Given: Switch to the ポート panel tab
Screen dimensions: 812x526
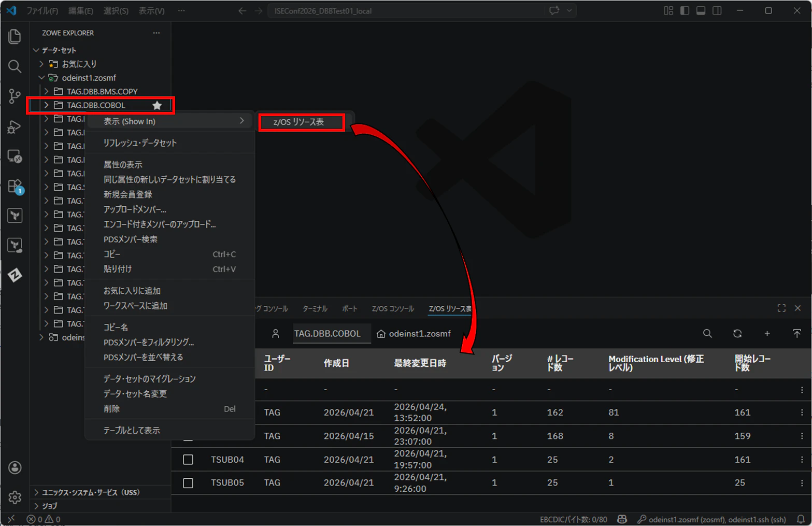Looking at the screenshot, I should [x=350, y=309].
